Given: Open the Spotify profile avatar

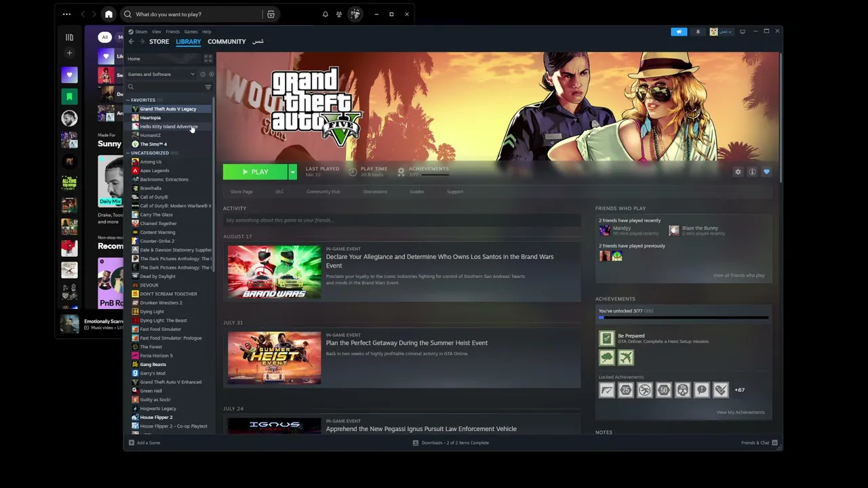Looking at the screenshot, I should click(x=355, y=14).
